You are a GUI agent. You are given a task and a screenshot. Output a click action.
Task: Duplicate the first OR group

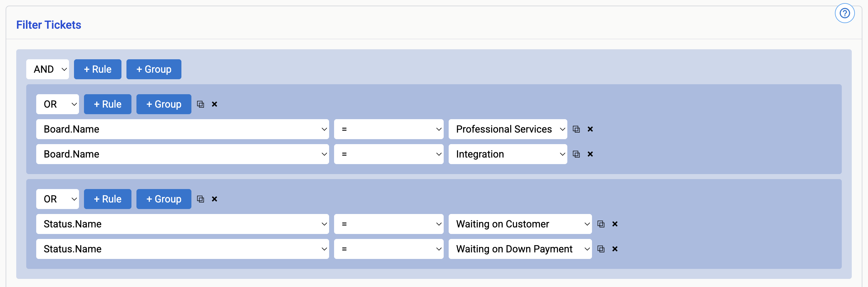tap(200, 105)
